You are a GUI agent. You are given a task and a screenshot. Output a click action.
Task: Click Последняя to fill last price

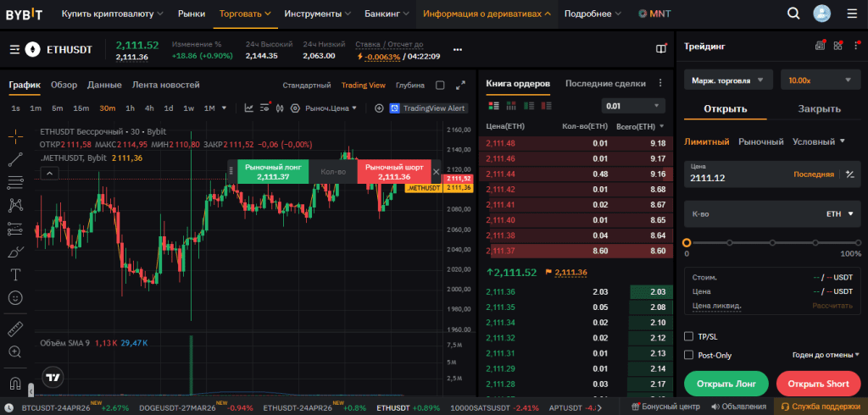pyautogui.click(x=814, y=174)
